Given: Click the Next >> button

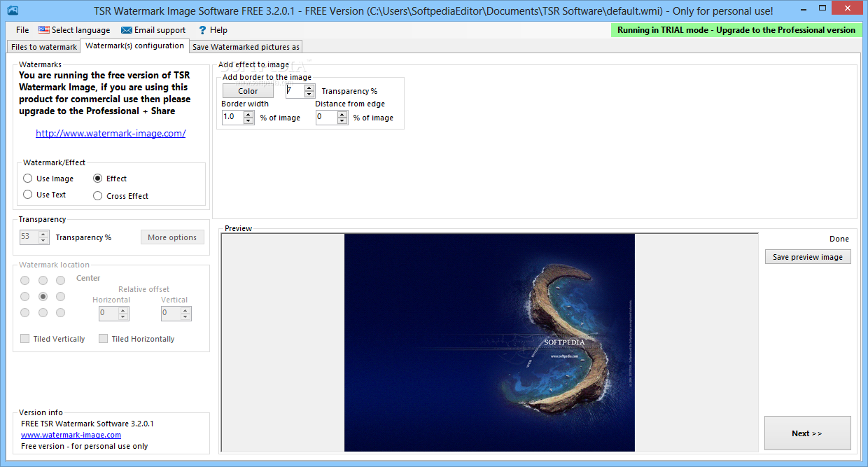Looking at the screenshot, I should (808, 433).
